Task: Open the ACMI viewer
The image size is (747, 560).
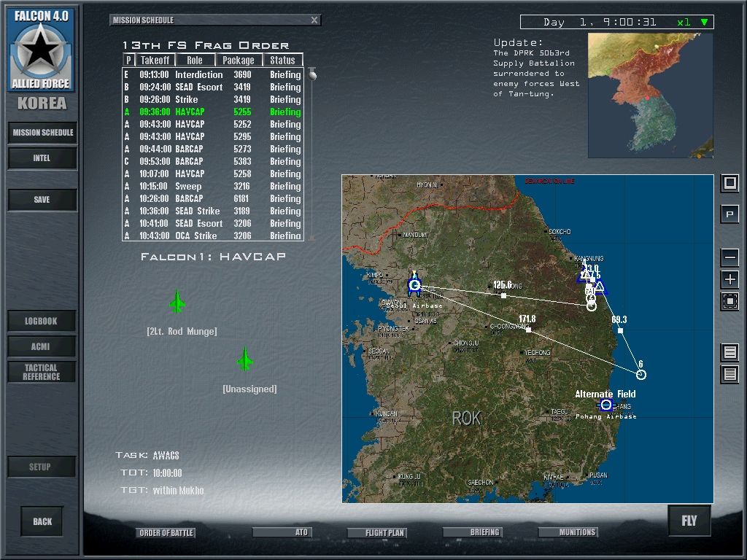Action: [x=42, y=346]
